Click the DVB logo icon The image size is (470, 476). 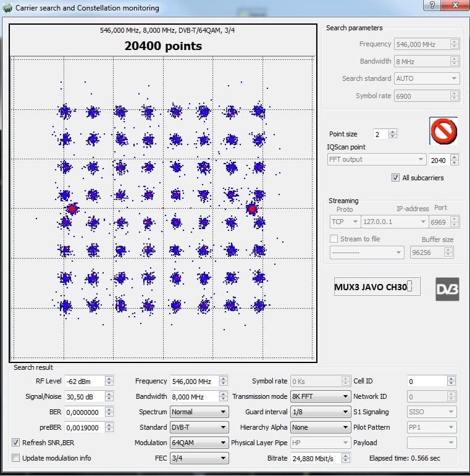pos(447,289)
